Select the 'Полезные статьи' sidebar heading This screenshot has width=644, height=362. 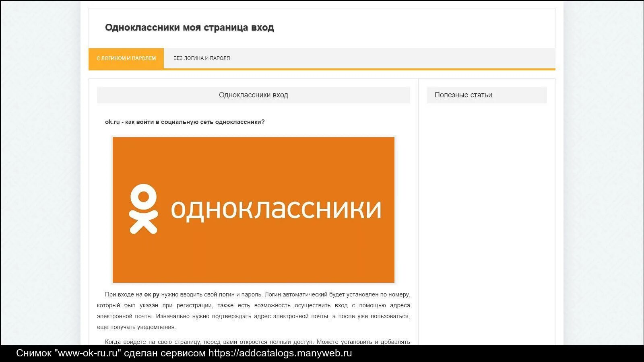point(487,95)
